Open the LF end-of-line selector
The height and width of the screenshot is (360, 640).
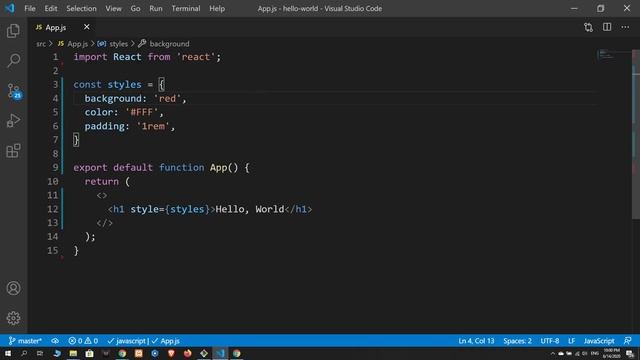click(x=571, y=341)
